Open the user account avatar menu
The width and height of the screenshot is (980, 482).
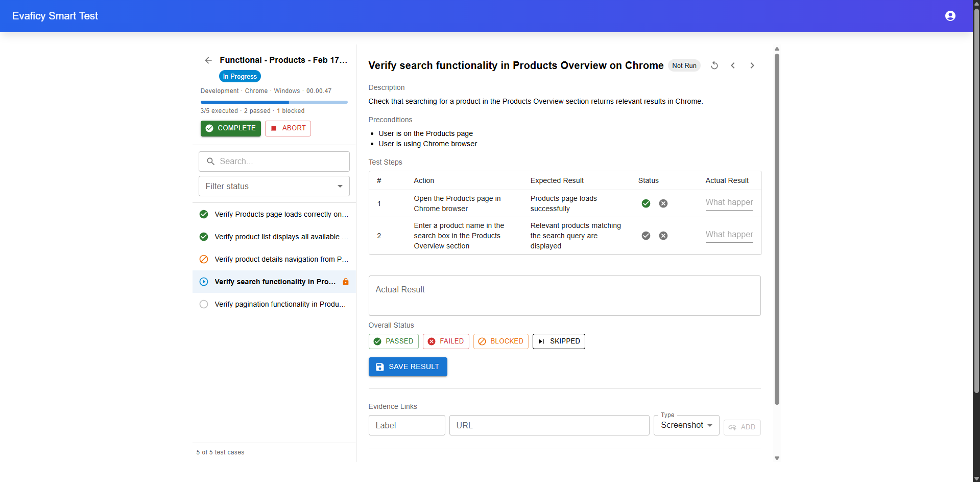pos(950,16)
